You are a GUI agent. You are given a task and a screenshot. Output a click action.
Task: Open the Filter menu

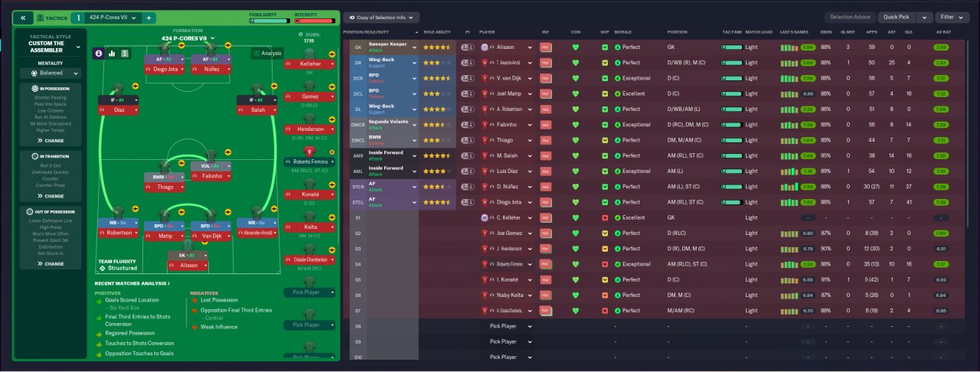click(952, 17)
